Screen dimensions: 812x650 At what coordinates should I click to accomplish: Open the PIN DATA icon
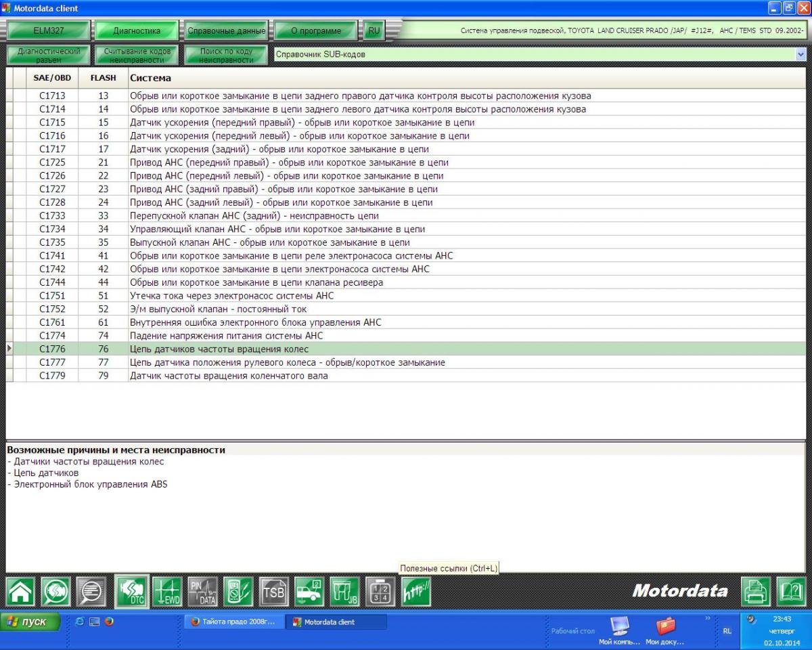click(202, 592)
